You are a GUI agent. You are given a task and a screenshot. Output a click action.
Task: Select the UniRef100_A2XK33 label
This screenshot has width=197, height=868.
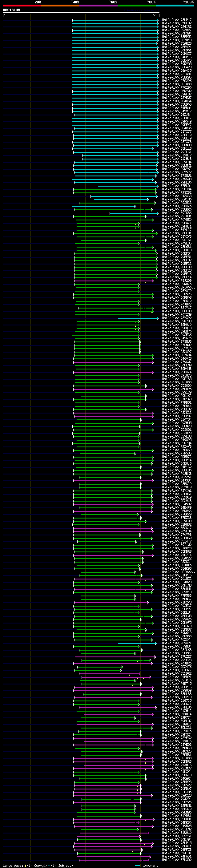click(176, 413)
